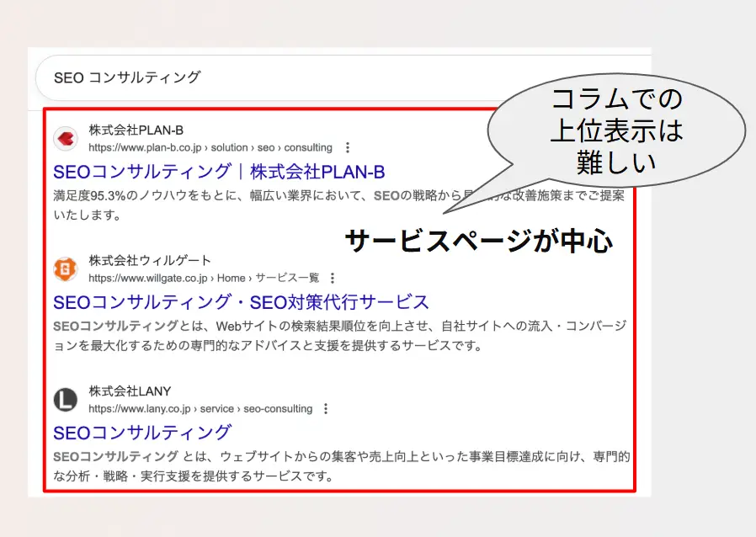
Task: Open the three-dot menu beside PLAN-B URL
Action: tap(348, 147)
